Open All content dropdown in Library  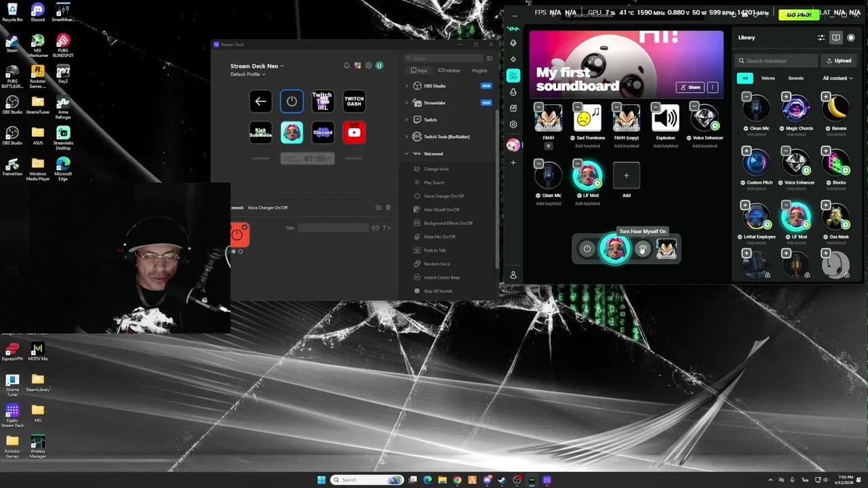pos(838,78)
